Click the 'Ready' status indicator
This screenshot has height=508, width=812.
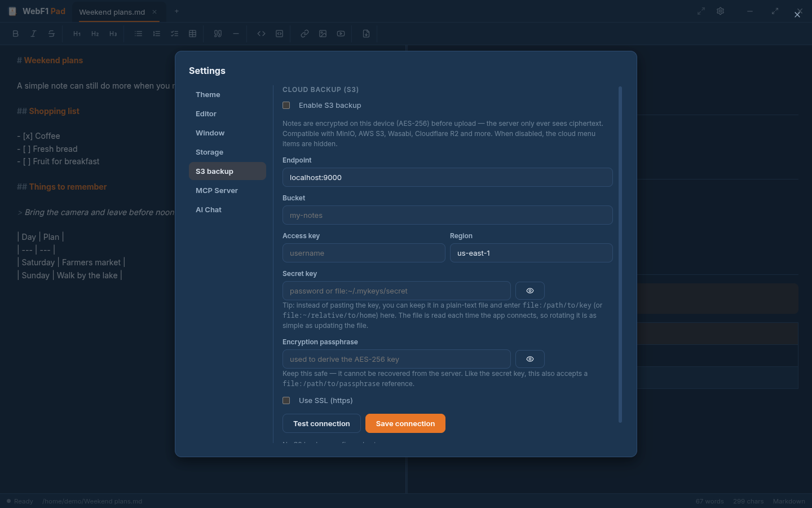(x=20, y=501)
